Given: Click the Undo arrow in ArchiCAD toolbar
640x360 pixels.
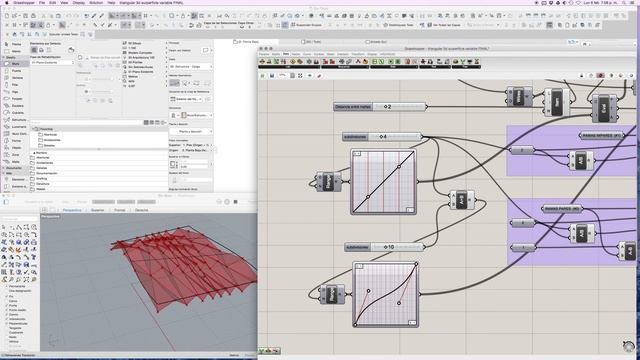Looking at the screenshot, I should [x=69, y=16].
